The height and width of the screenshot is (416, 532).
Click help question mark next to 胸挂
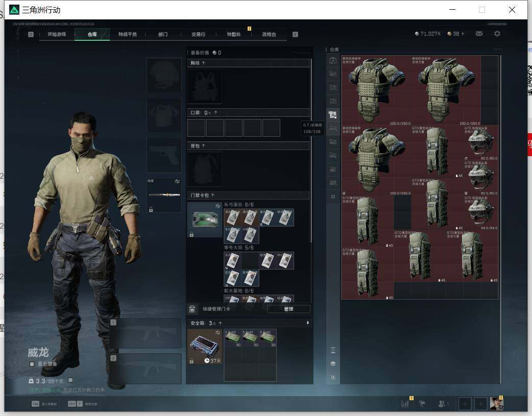click(203, 63)
